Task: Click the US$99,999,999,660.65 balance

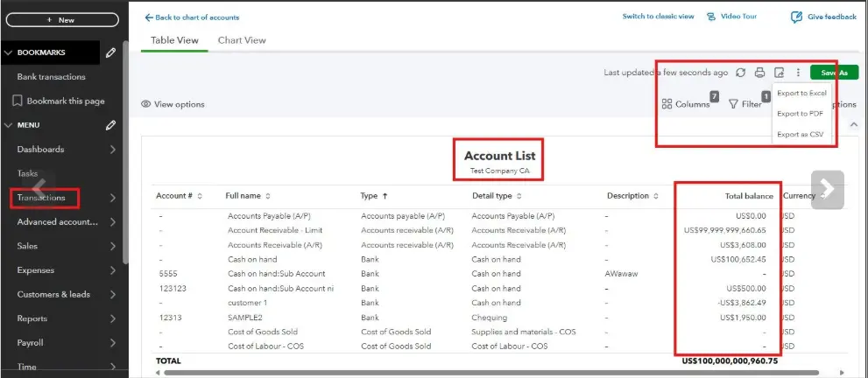Action: coord(725,230)
